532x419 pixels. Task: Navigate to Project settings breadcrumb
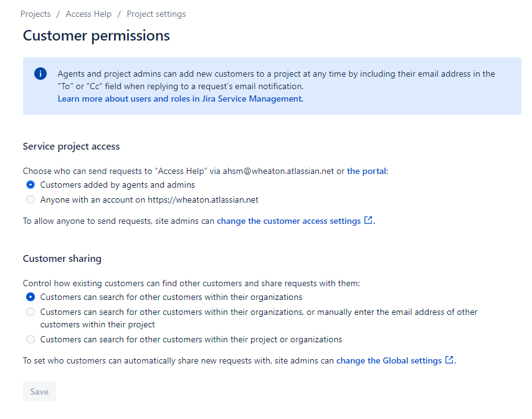[156, 14]
